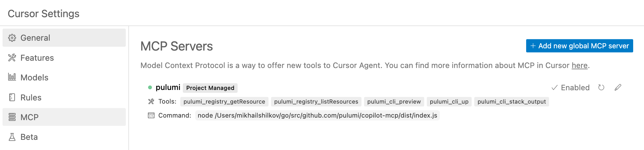Screen dimensions: 644x150
Task: Toggle the Enabled state for pulumi
Action: (x=570, y=88)
